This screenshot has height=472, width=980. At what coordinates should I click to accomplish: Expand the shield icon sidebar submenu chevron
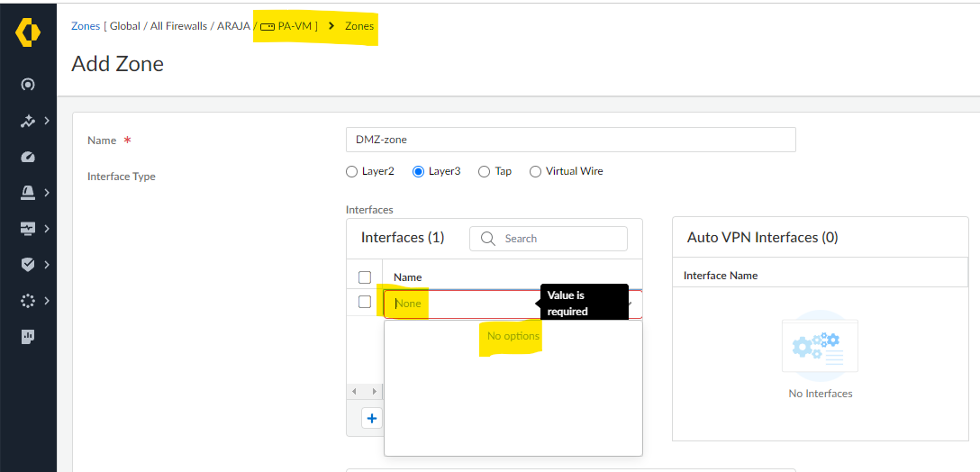click(x=47, y=265)
